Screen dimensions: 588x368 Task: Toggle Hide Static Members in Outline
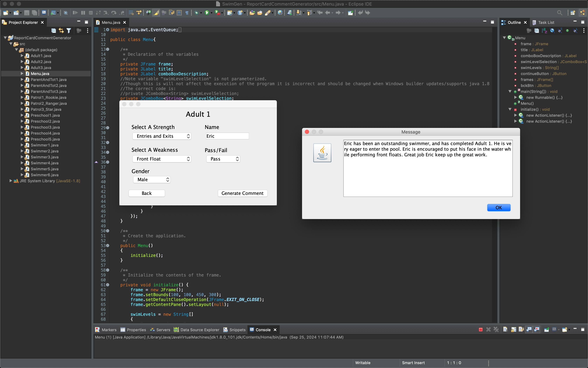[560, 30]
